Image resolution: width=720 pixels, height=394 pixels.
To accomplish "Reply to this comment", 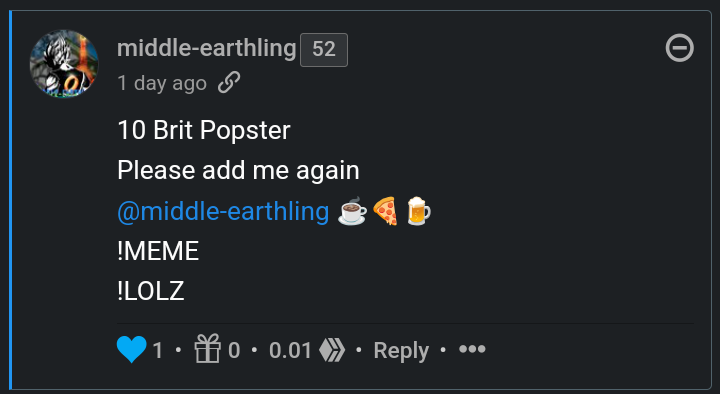I will (x=401, y=351).
